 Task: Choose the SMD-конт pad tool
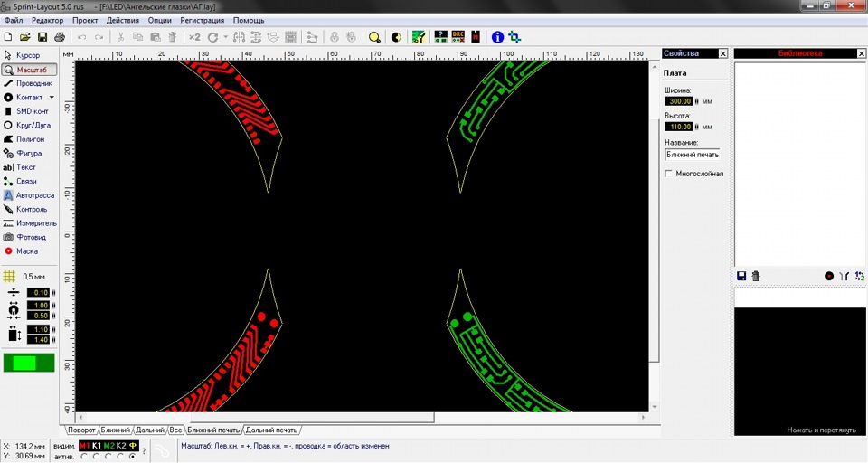click(28, 110)
